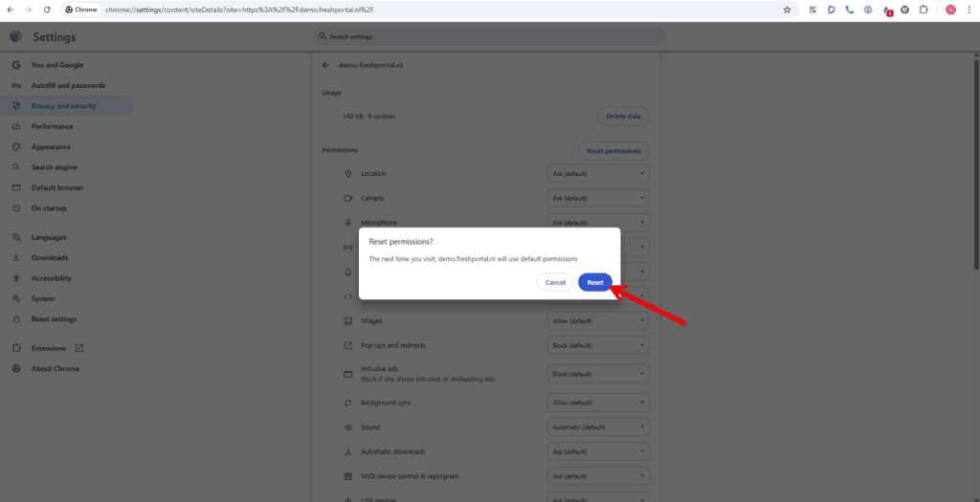Go back using arrow beside demo.freshportal.nl
Screen dimensions: 980x502
point(325,65)
